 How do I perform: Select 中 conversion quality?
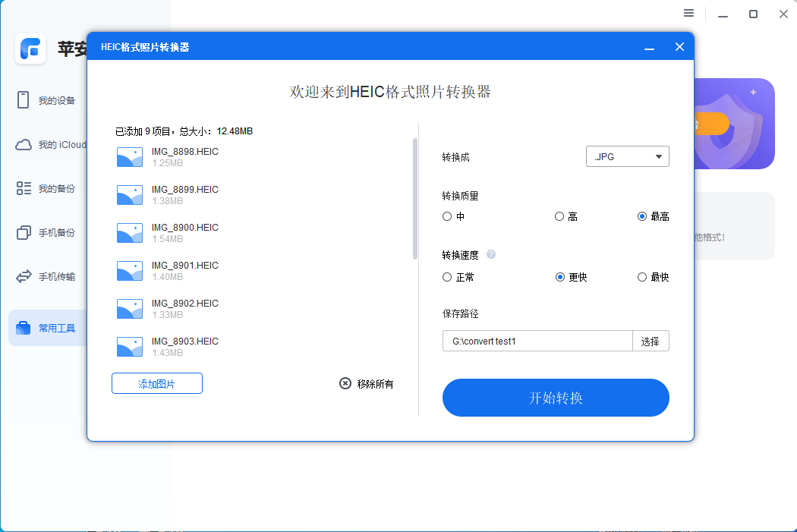447,216
